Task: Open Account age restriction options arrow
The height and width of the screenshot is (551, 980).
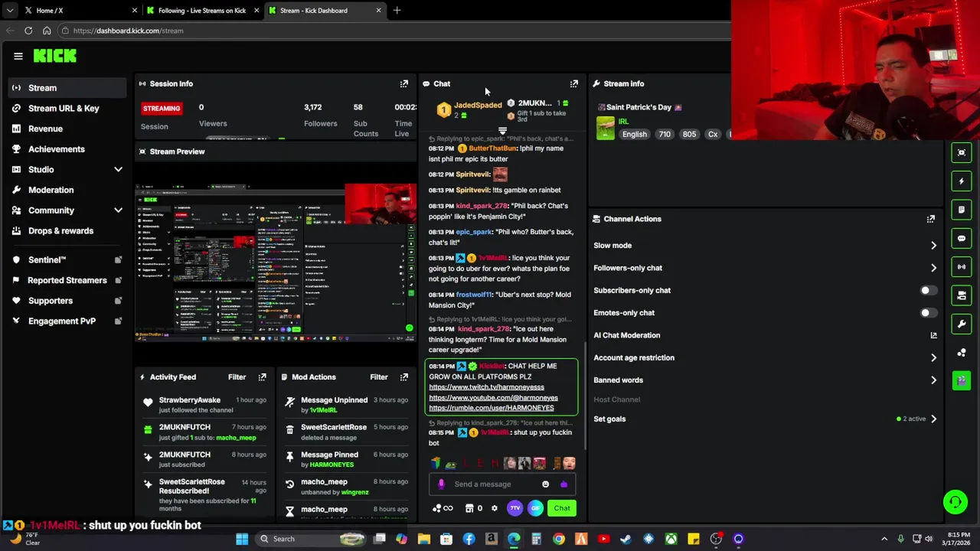Action: pyautogui.click(x=933, y=357)
